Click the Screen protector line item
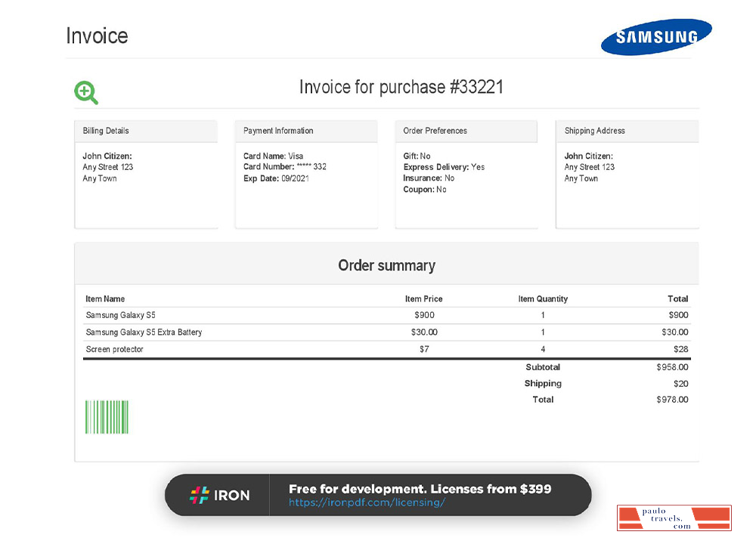Screen dimensions: 756x544 tap(113, 349)
